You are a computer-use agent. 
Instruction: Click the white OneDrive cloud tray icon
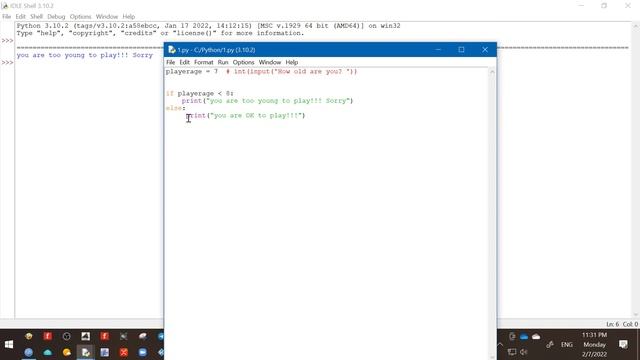coord(536,337)
